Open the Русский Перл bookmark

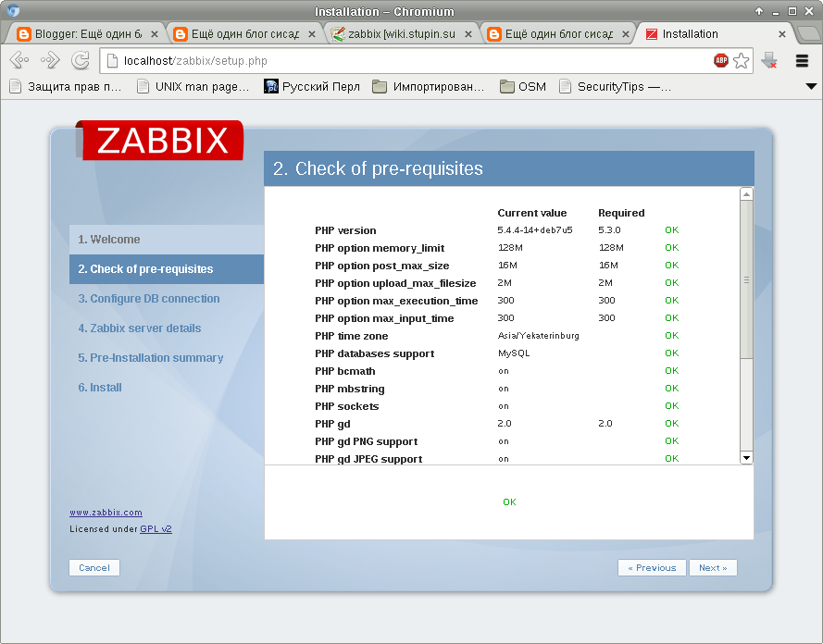[312, 87]
